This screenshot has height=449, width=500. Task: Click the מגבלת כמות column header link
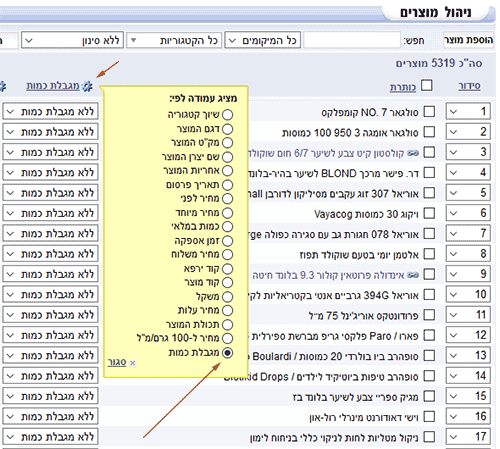[x=53, y=86]
